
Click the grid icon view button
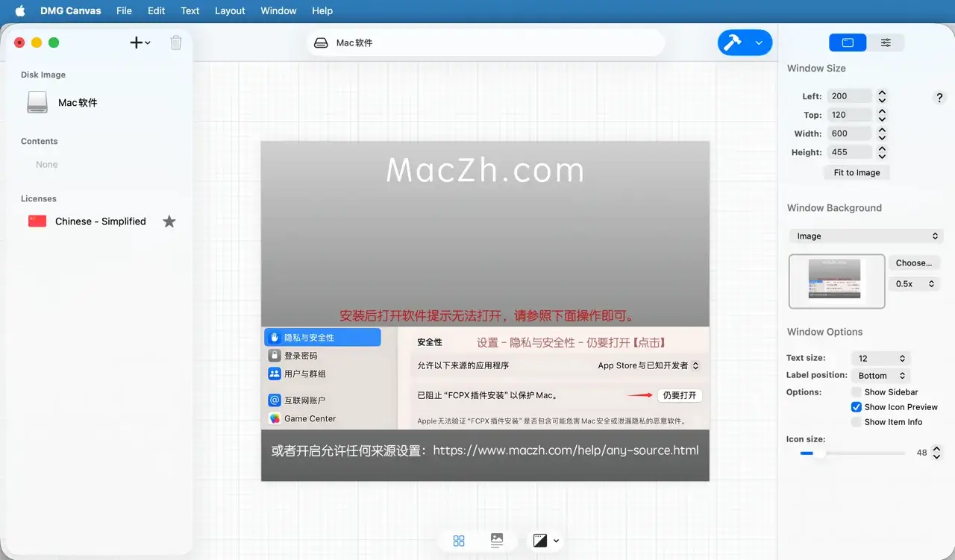(x=459, y=541)
